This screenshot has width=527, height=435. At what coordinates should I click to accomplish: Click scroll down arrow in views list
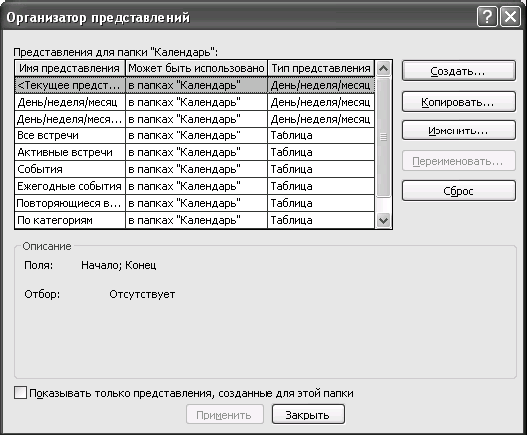pos(383,221)
